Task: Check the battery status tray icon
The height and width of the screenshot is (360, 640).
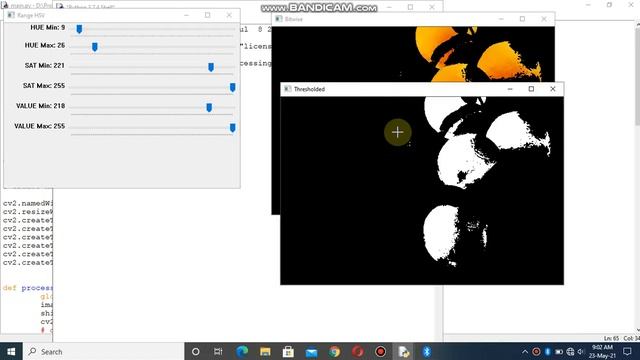Action: 559,351
